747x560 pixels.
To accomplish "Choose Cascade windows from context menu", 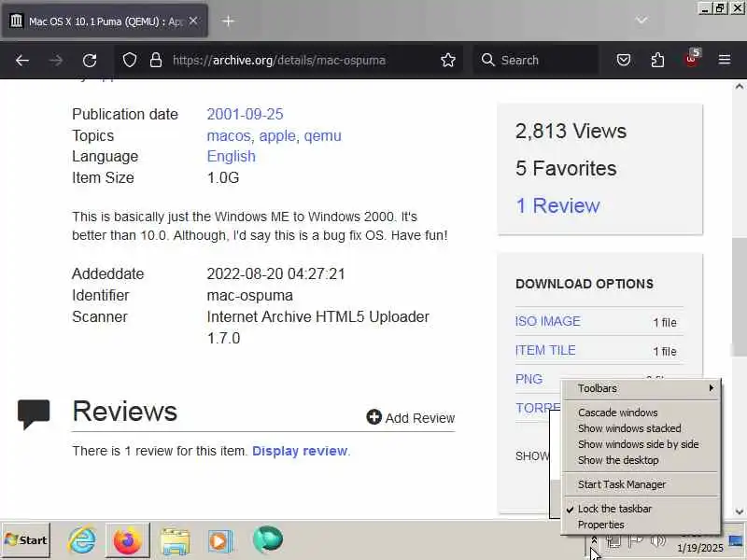I will 641,413.
